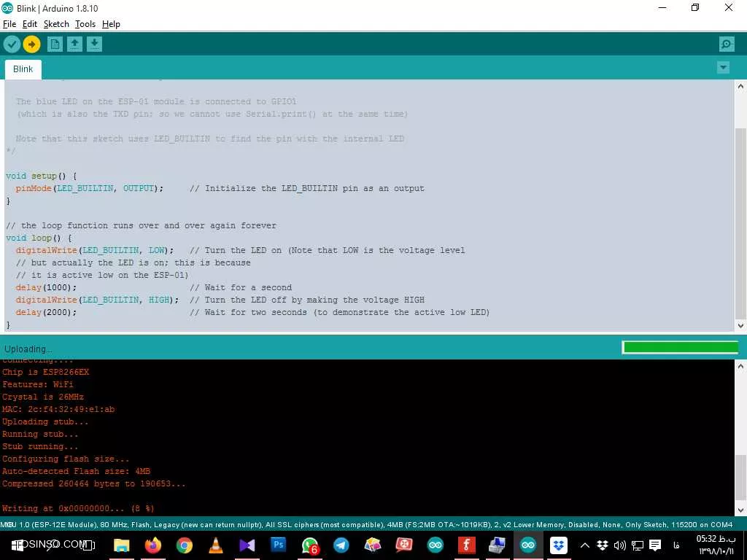
Task: Click the red 'f' taskbar icon
Action: 466,545
